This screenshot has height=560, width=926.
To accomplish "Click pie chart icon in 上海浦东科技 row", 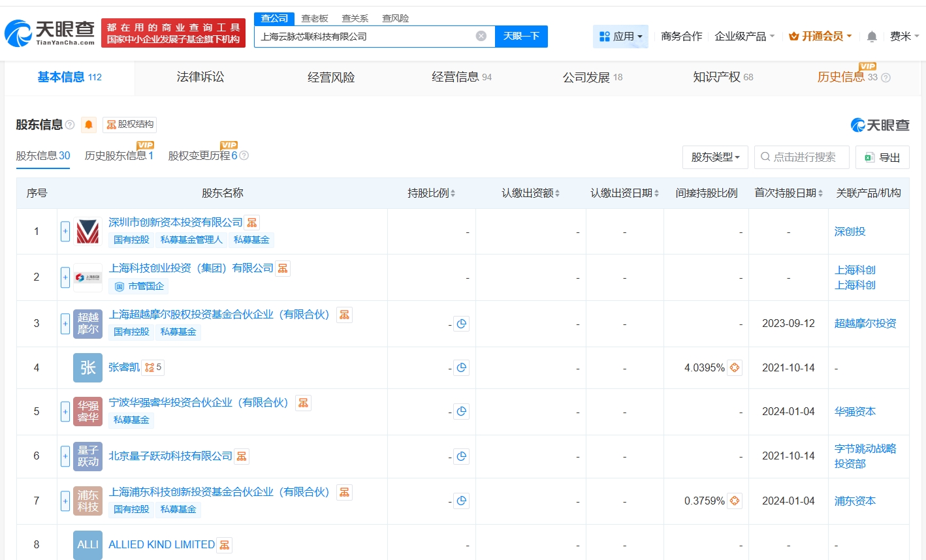I will coord(462,501).
